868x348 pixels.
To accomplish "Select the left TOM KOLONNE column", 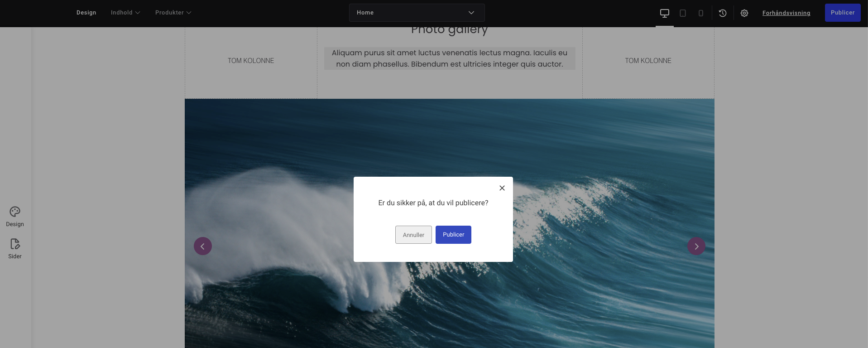I will click(x=250, y=61).
